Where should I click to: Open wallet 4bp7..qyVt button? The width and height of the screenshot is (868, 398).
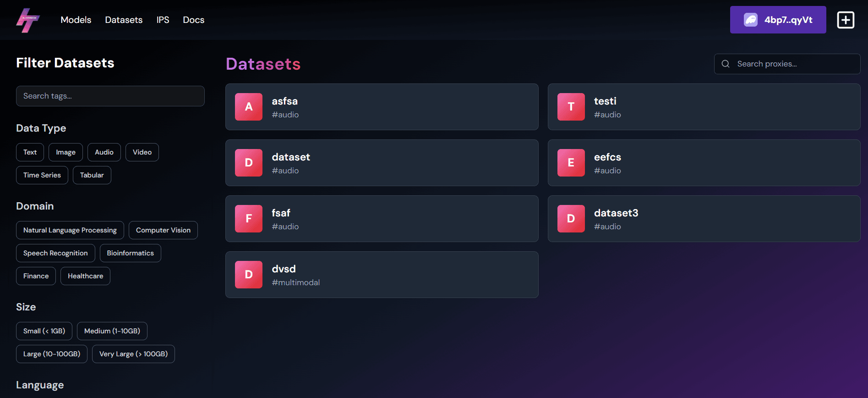click(x=778, y=20)
